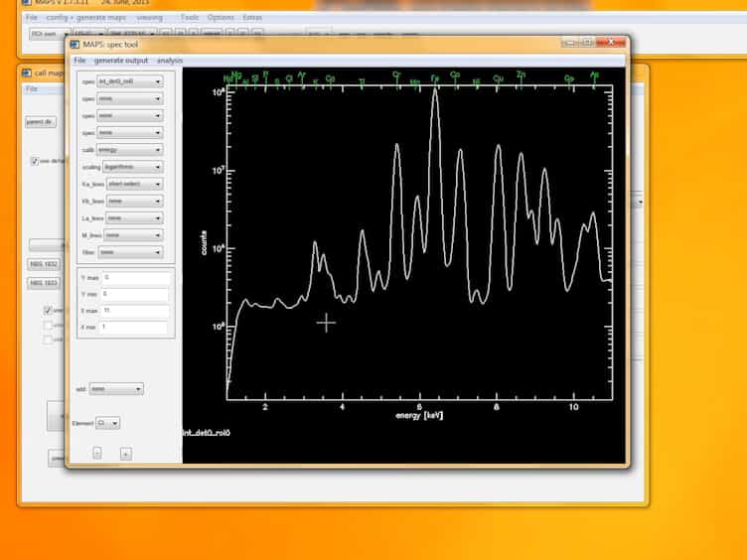Open Options menu in MAPS main window
The height and width of the screenshot is (560, 747).
[221, 18]
